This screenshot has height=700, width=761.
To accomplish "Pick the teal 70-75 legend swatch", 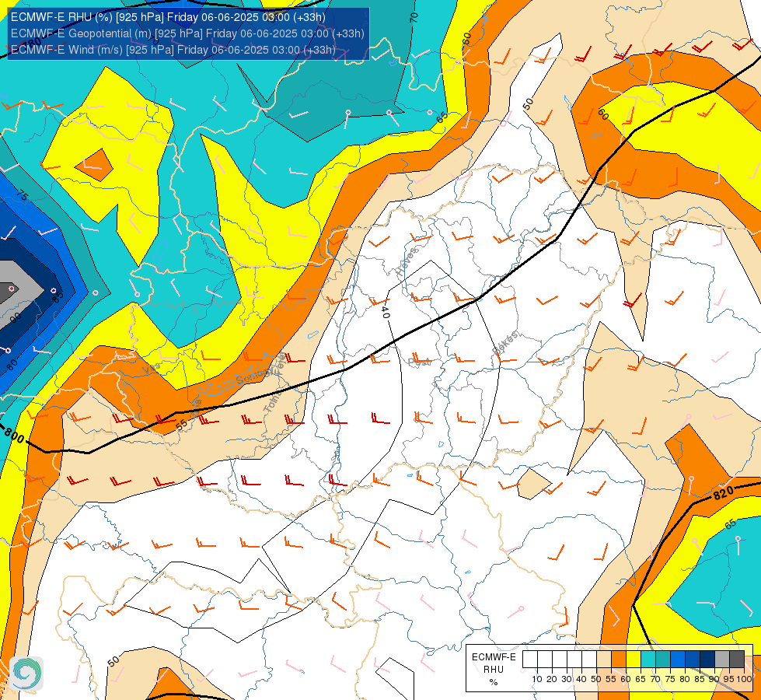I will tap(663, 660).
